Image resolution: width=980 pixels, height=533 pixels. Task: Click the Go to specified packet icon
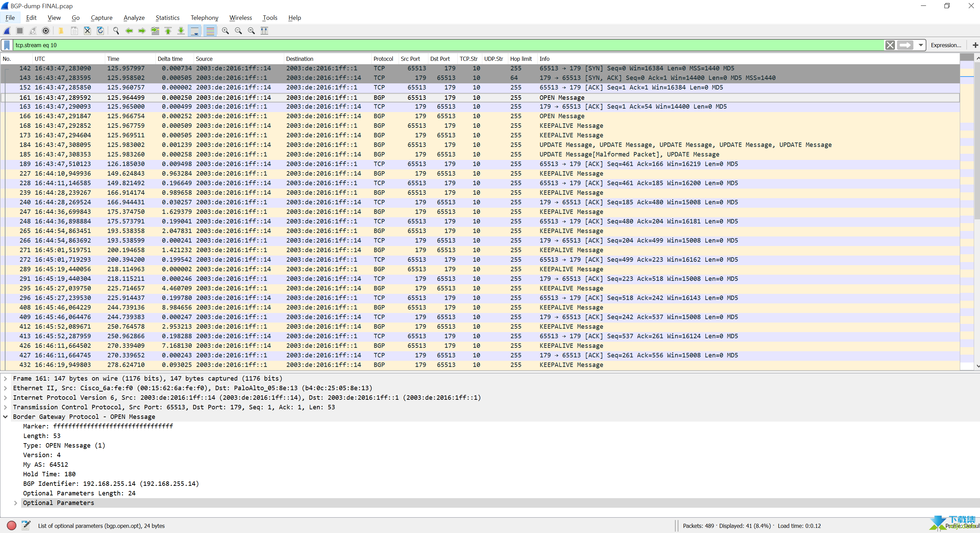(x=155, y=31)
